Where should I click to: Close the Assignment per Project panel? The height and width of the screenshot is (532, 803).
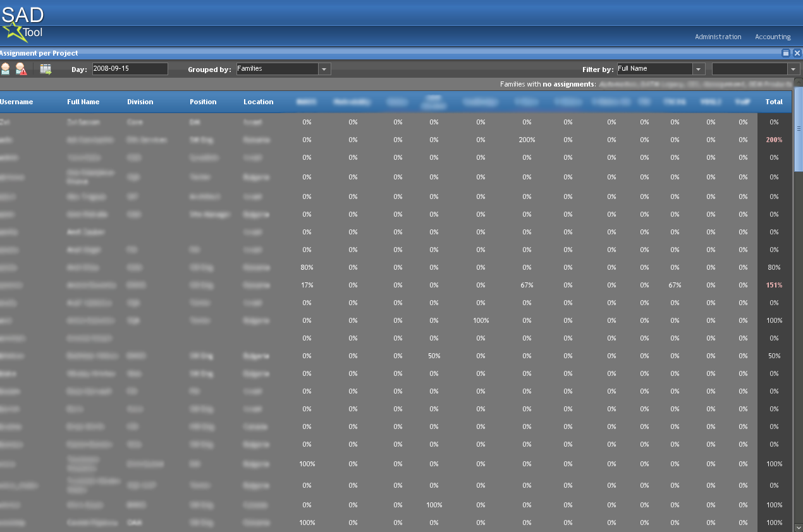coord(797,54)
